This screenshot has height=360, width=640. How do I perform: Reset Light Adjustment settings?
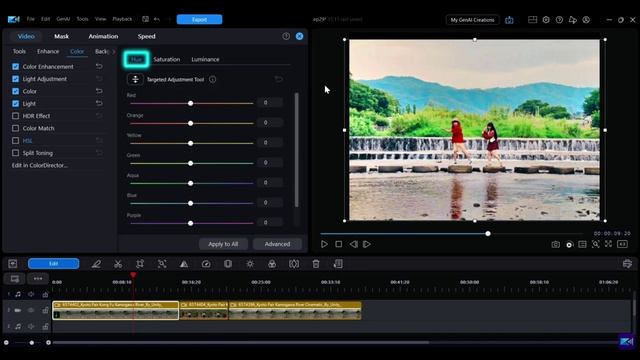click(x=99, y=79)
